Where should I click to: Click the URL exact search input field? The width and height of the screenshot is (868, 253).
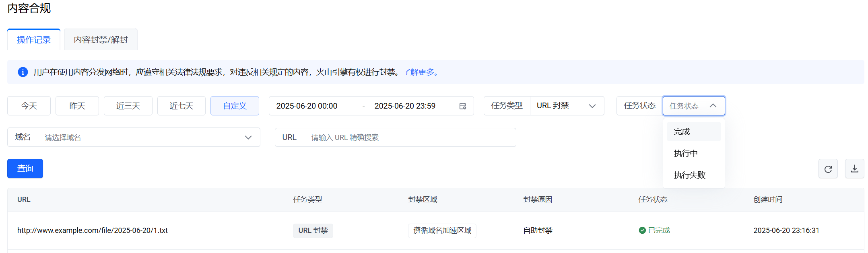pos(409,138)
